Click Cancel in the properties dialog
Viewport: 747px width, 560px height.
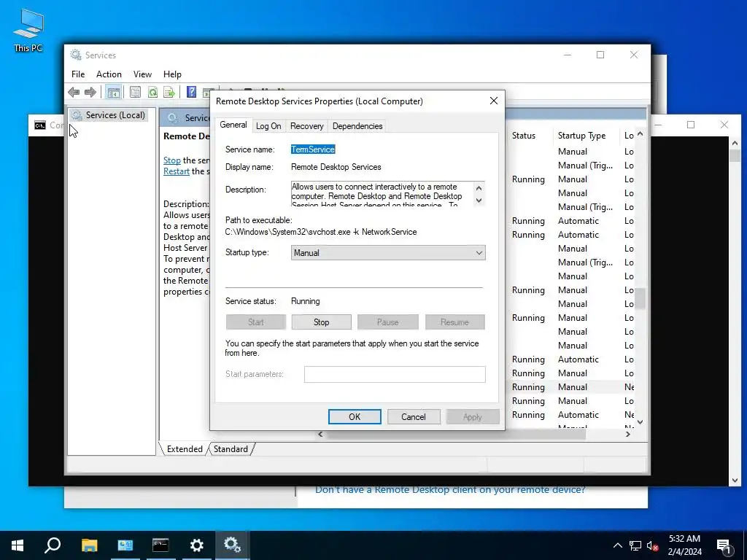point(414,416)
